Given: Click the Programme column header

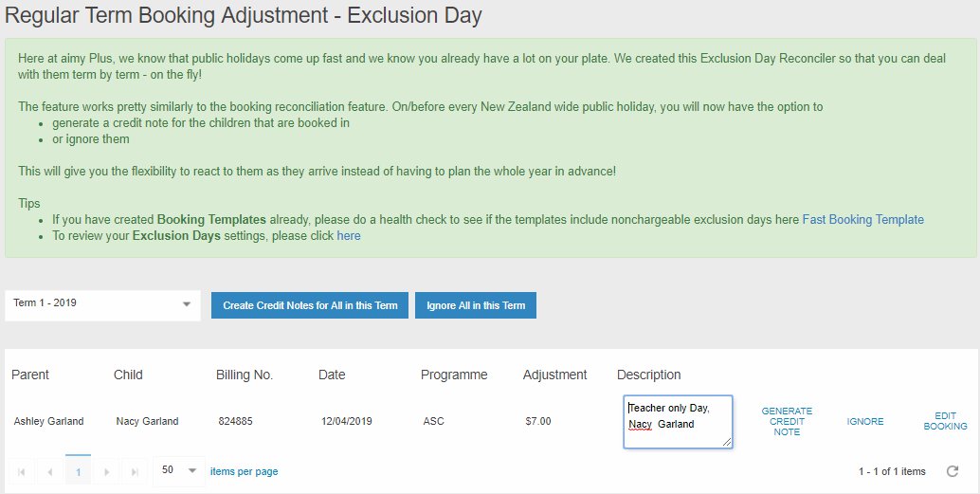Looking at the screenshot, I should (454, 375).
